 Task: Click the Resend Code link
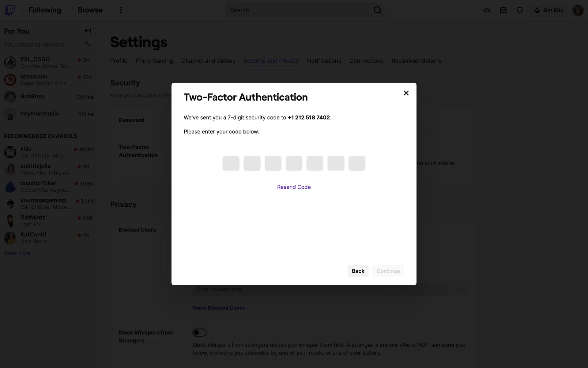click(294, 187)
